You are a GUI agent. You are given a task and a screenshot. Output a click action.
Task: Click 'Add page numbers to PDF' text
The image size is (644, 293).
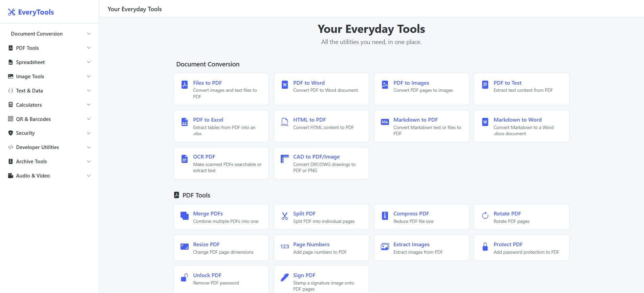click(x=320, y=252)
